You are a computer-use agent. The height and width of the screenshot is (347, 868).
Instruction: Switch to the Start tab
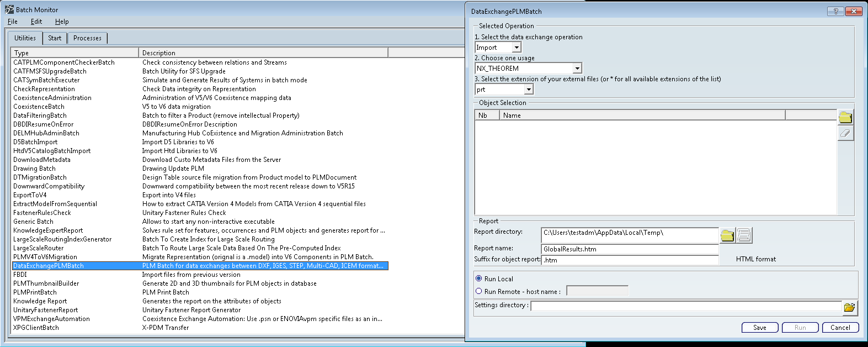point(55,38)
